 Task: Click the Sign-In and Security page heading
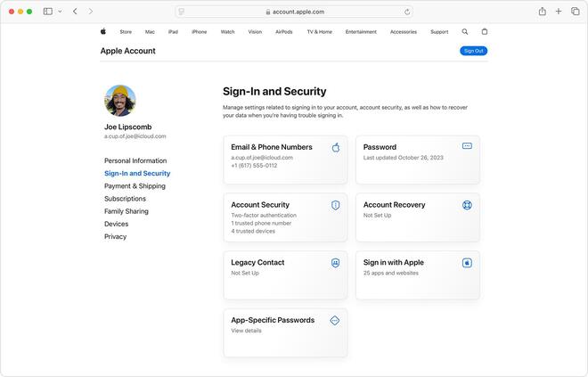[x=274, y=91]
